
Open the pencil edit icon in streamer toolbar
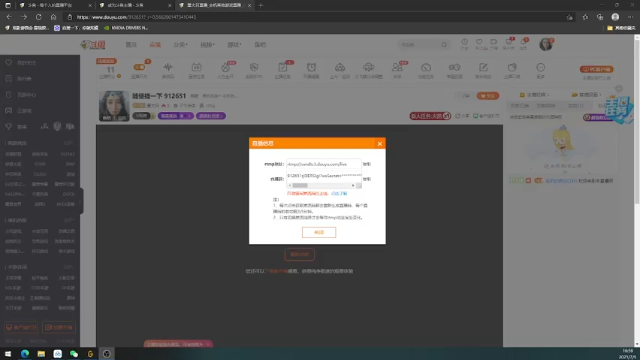click(483, 67)
